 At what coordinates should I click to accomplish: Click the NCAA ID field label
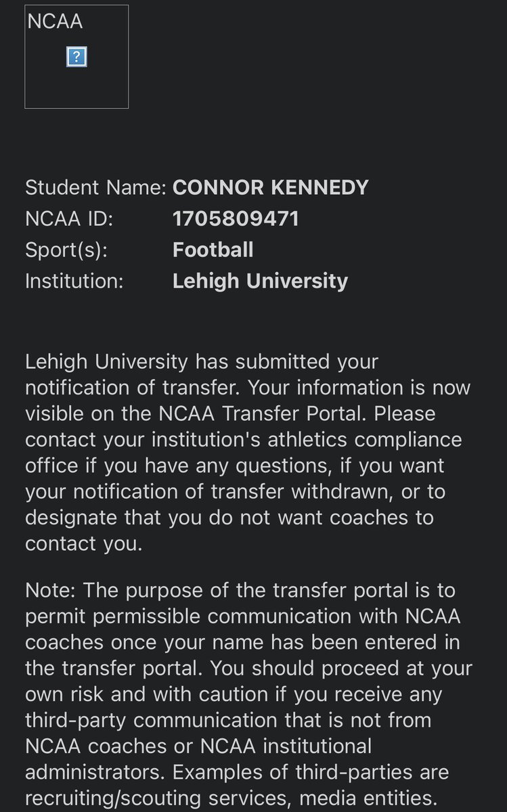(x=69, y=219)
